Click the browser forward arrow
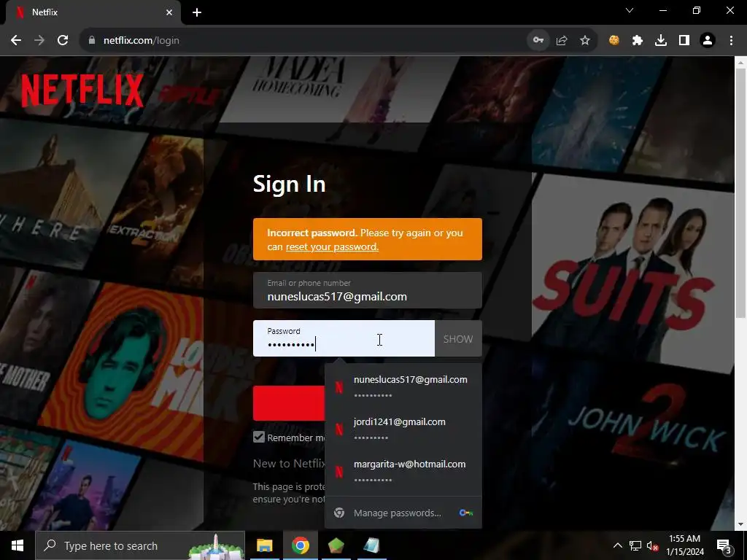The image size is (747, 560). [39, 41]
